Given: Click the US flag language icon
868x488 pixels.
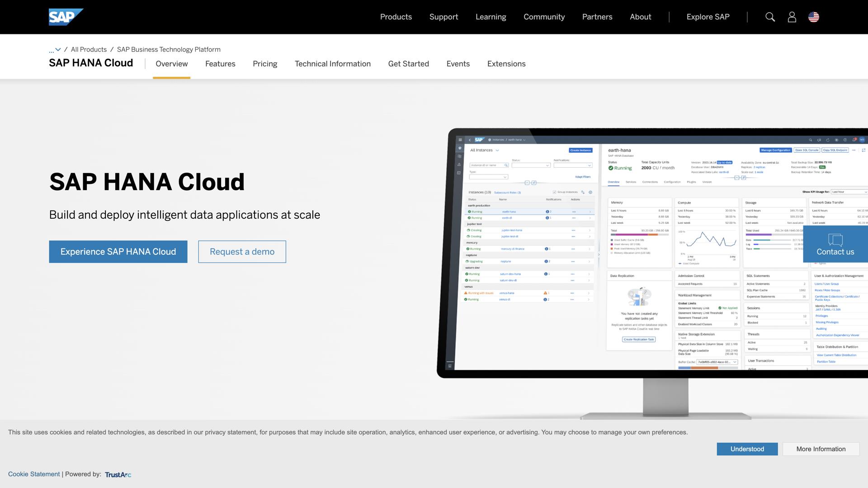Looking at the screenshot, I should pyautogui.click(x=813, y=17).
